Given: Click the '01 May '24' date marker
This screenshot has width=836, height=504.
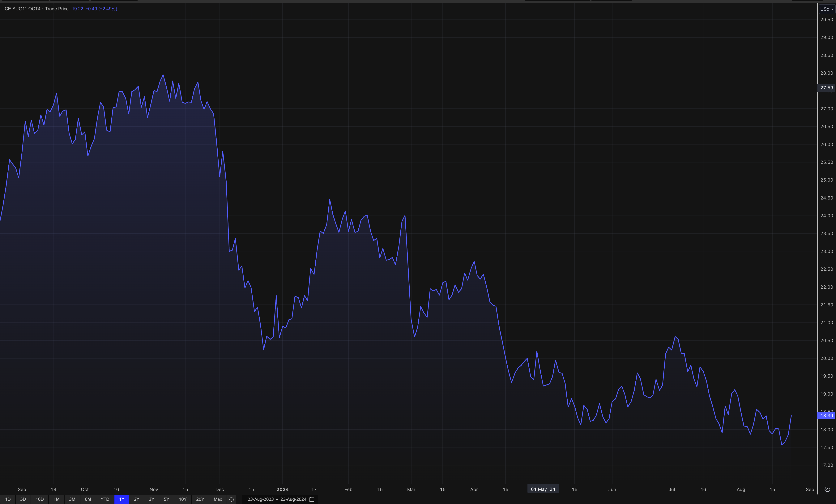Looking at the screenshot, I should click(543, 489).
